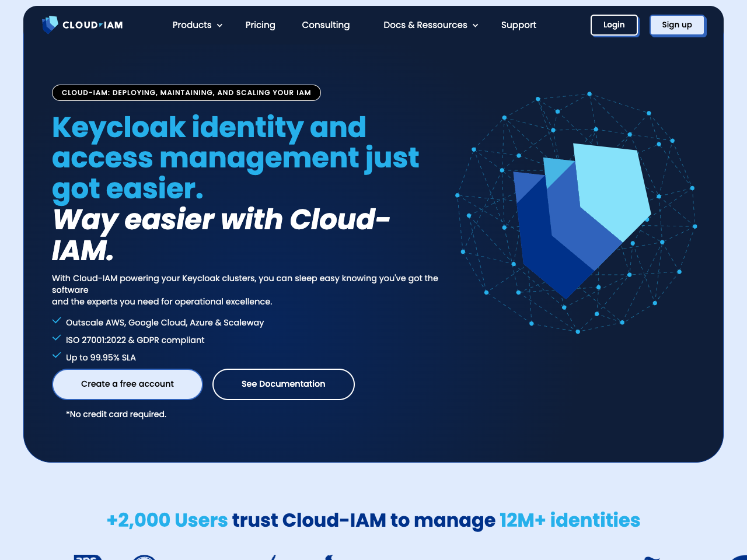Click paragraph starting 'With Cloud-IAM powering'
The width and height of the screenshot is (747, 560).
(x=245, y=290)
